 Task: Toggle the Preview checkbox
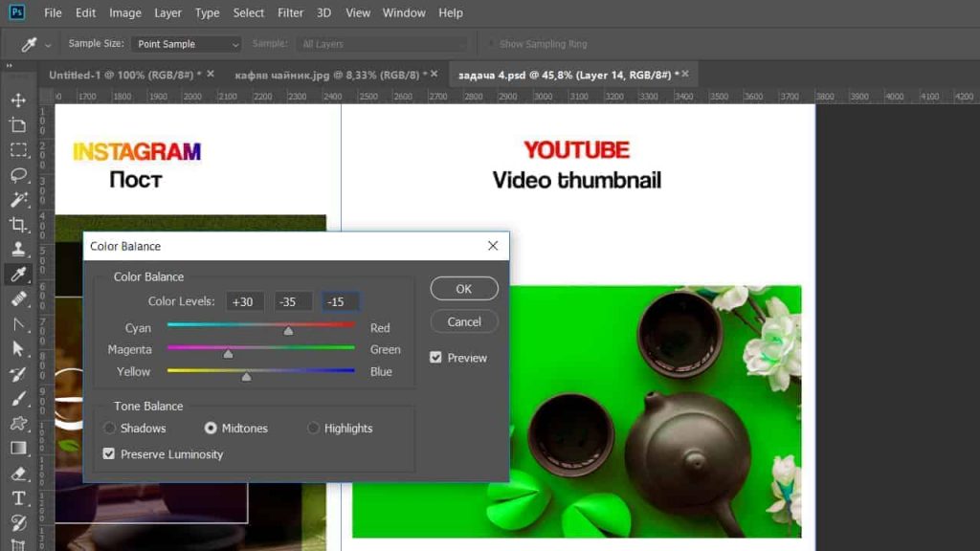[x=435, y=358]
